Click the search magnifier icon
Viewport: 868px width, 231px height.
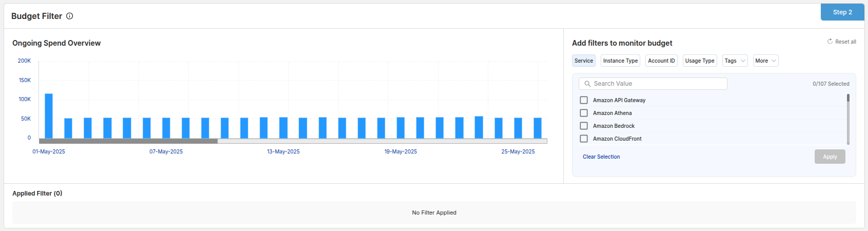587,84
